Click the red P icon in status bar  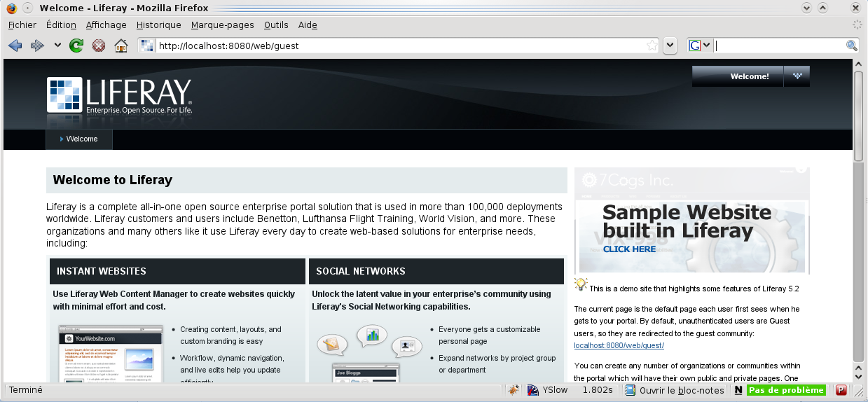(841, 390)
